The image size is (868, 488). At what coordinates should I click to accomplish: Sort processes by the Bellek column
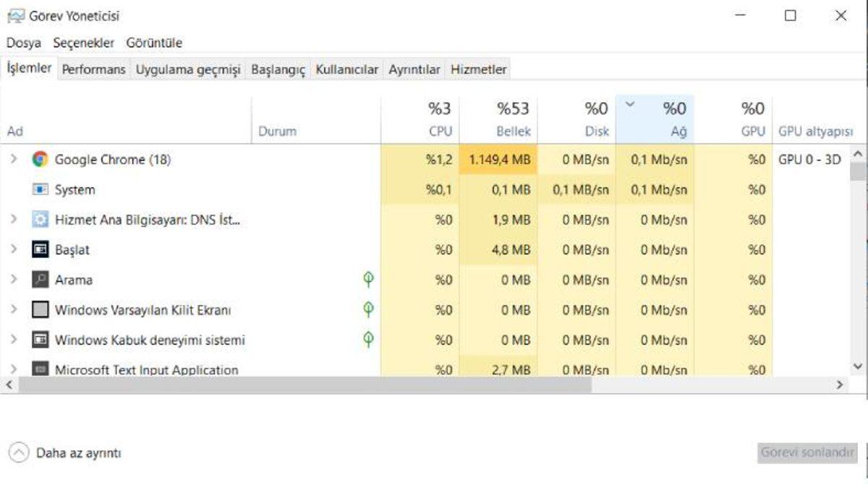coord(498,119)
